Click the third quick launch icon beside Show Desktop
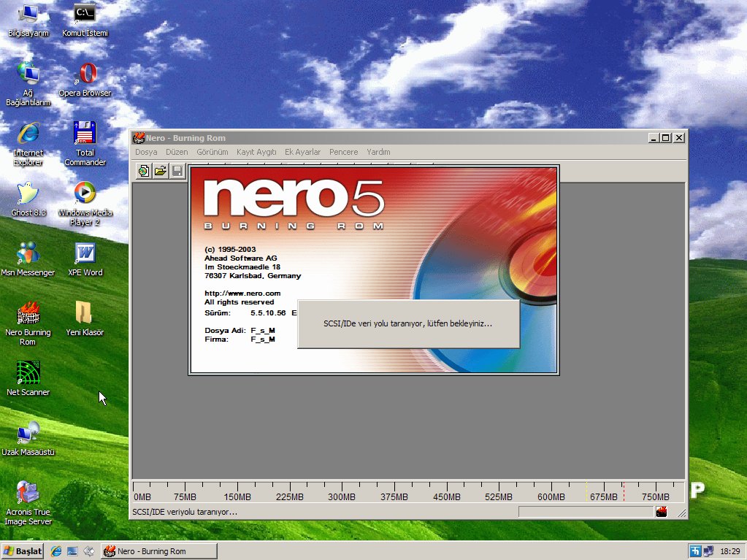 (88, 551)
